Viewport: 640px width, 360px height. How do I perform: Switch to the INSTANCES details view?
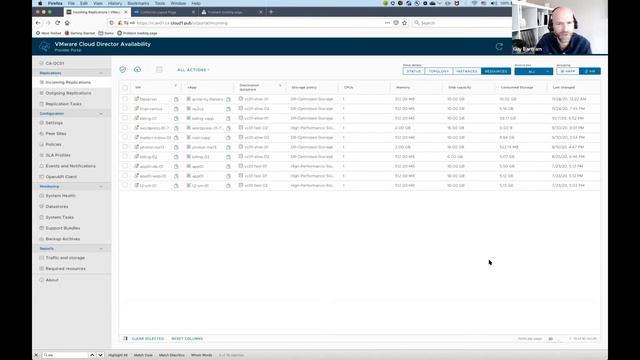click(x=467, y=71)
